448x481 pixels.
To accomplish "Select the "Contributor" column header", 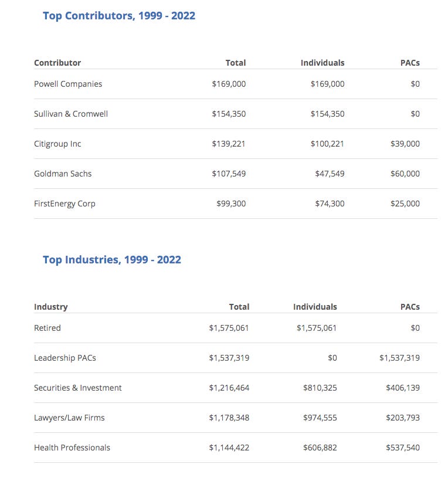I will tap(57, 63).
